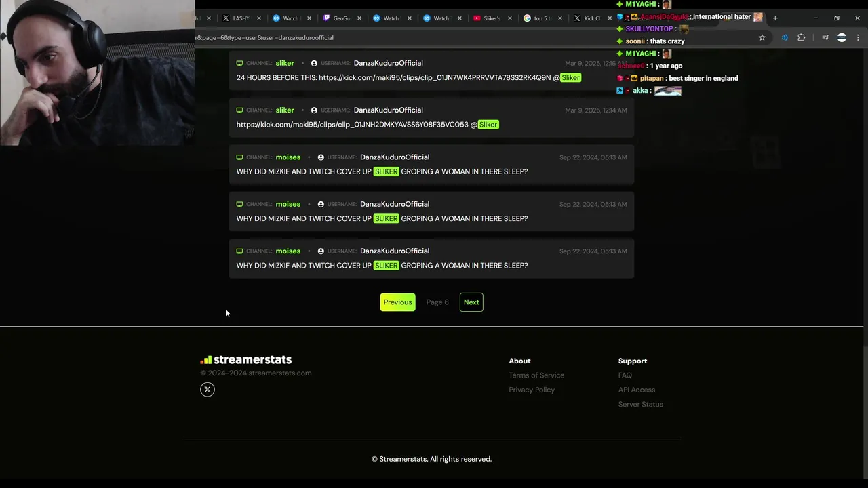This screenshot has height=488, width=868.
Task: Click moises channel on first groping message
Action: [288, 157]
